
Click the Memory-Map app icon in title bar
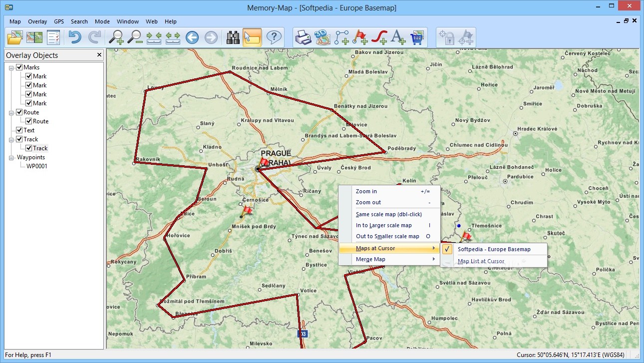(x=8, y=7)
